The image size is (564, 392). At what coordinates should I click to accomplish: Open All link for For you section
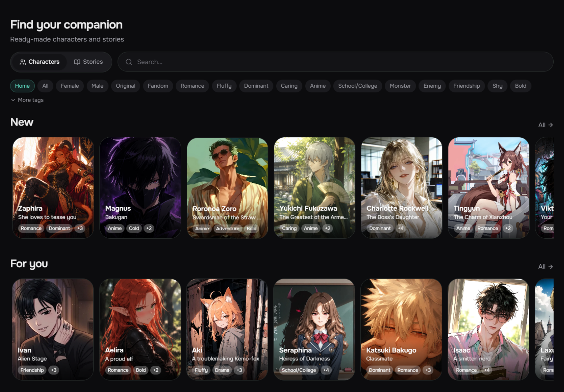click(545, 266)
